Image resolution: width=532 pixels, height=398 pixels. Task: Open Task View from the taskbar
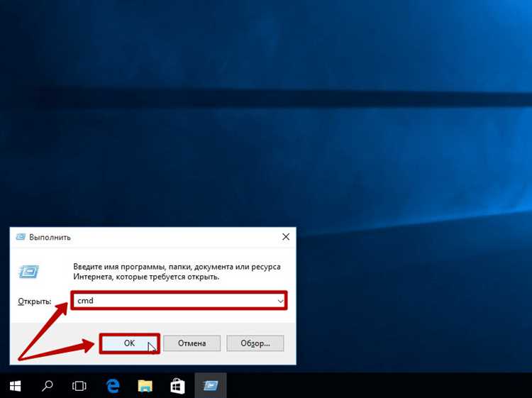click(x=79, y=386)
